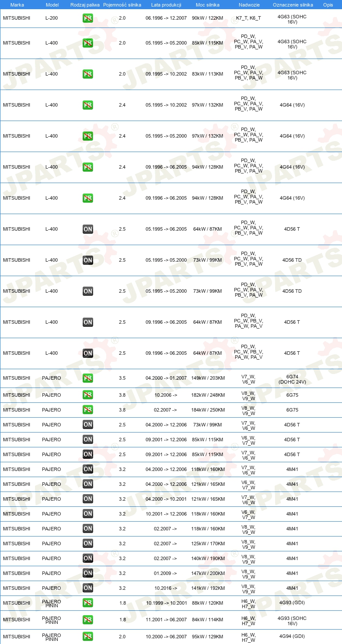
Task: Select the 'L-200' model cell
Action: (52, 18)
